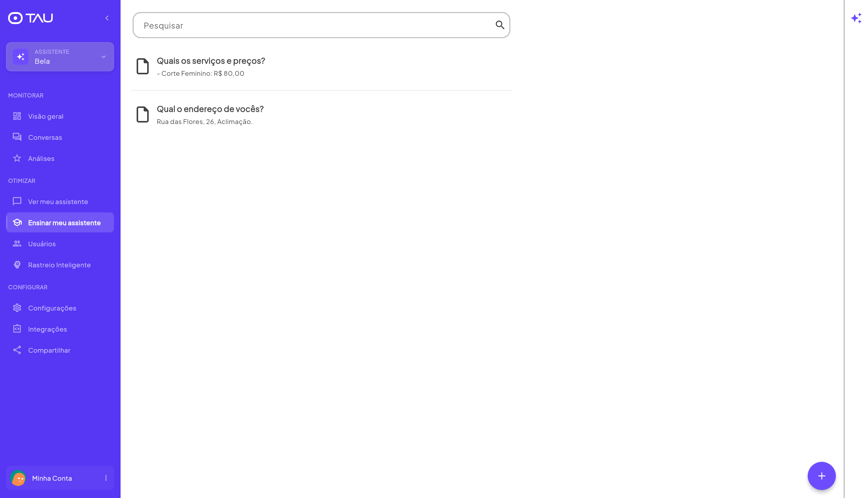
Task: Open Rastreio Inteligente
Action: click(59, 265)
